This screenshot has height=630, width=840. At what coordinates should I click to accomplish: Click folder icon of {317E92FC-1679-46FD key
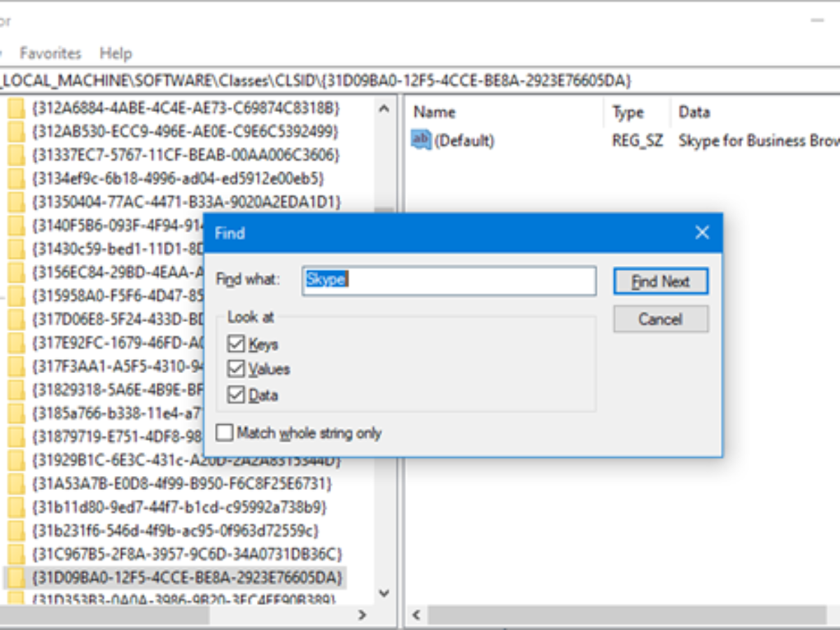coord(16,344)
